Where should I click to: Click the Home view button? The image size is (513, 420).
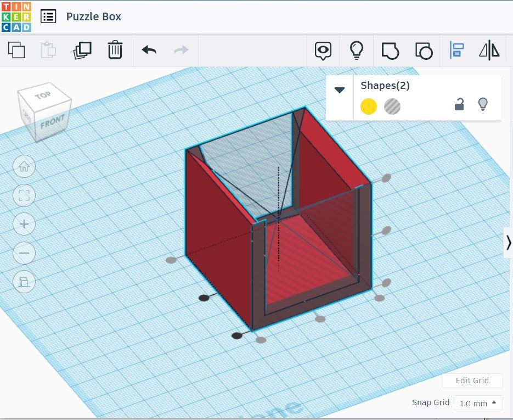(x=24, y=166)
